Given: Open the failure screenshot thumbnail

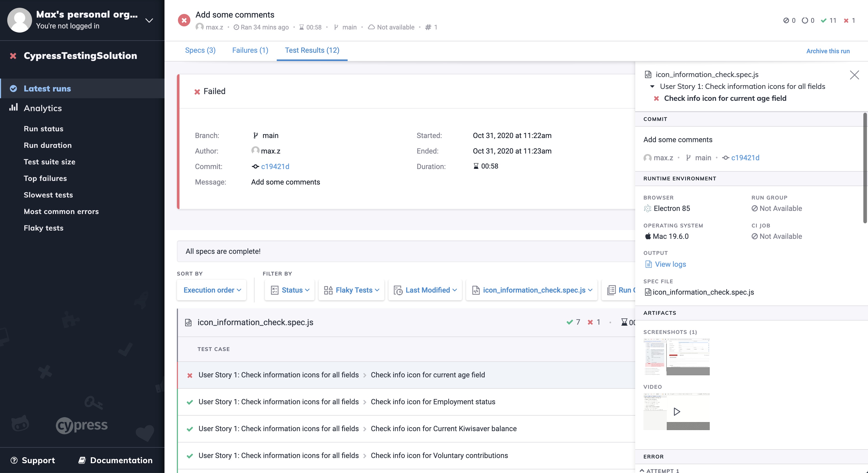Looking at the screenshot, I should click(x=676, y=357).
